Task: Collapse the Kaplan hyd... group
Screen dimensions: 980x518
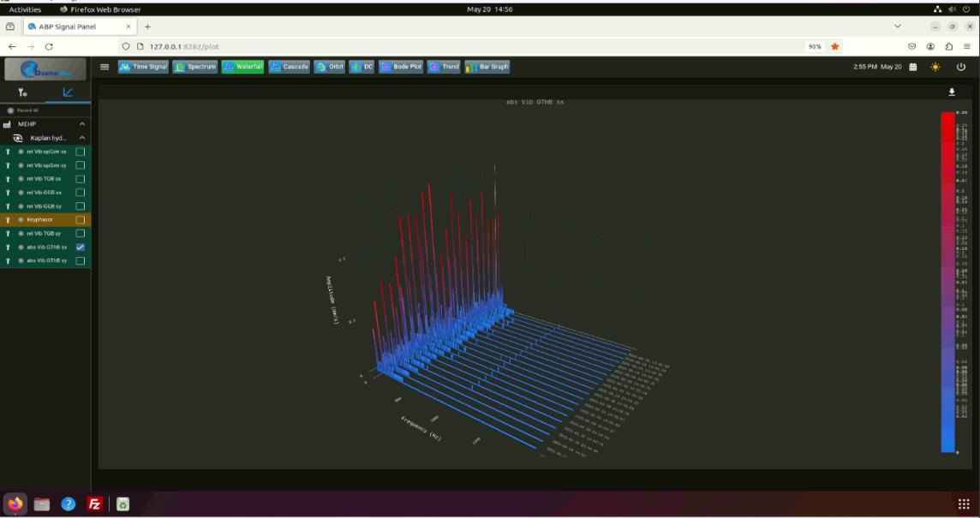Action: (x=82, y=138)
